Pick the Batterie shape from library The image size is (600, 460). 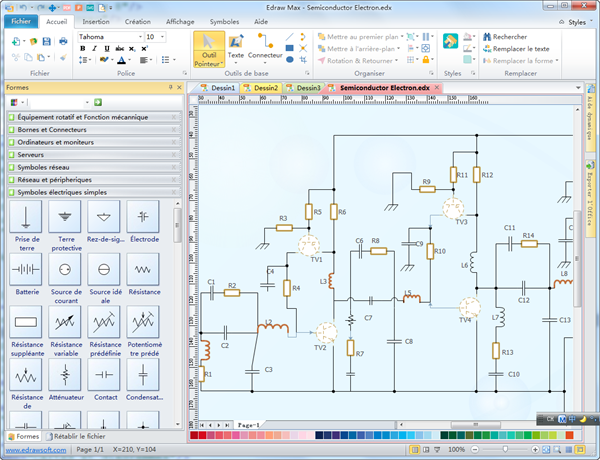27,270
